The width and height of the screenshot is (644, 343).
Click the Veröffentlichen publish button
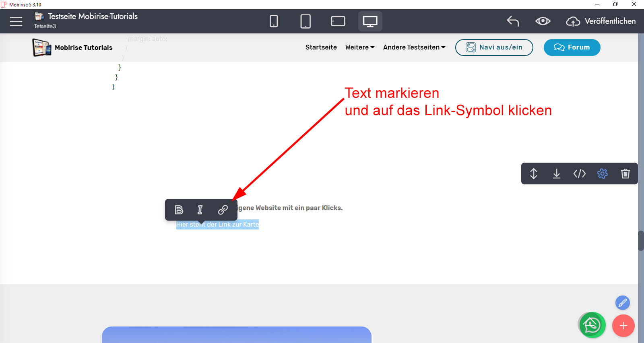pyautogui.click(x=601, y=21)
